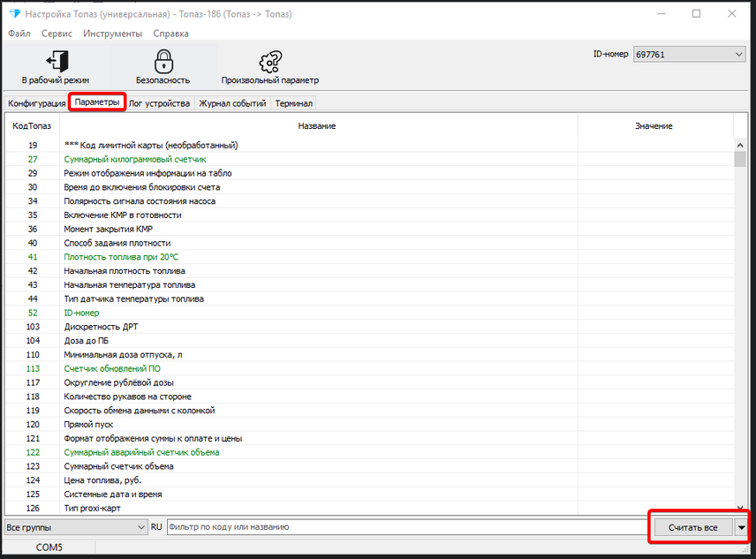
Task: Select the green ID-номер row 52
Action: pyautogui.click(x=369, y=313)
